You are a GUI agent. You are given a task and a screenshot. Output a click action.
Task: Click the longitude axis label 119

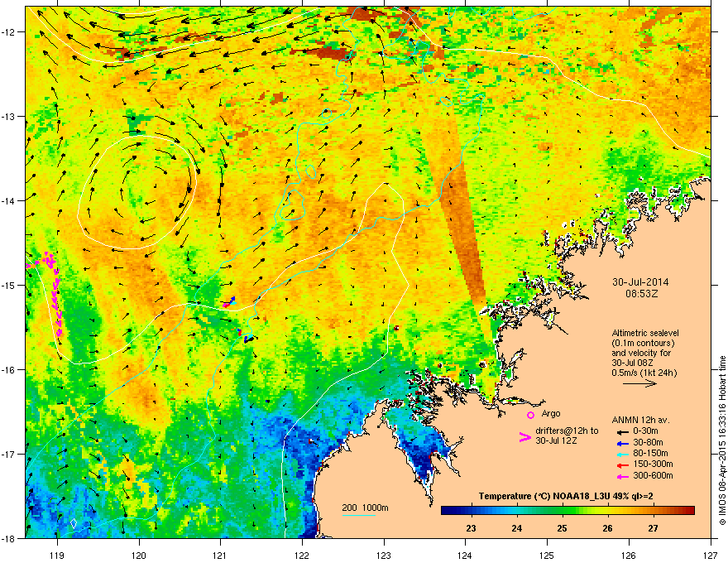(x=57, y=556)
